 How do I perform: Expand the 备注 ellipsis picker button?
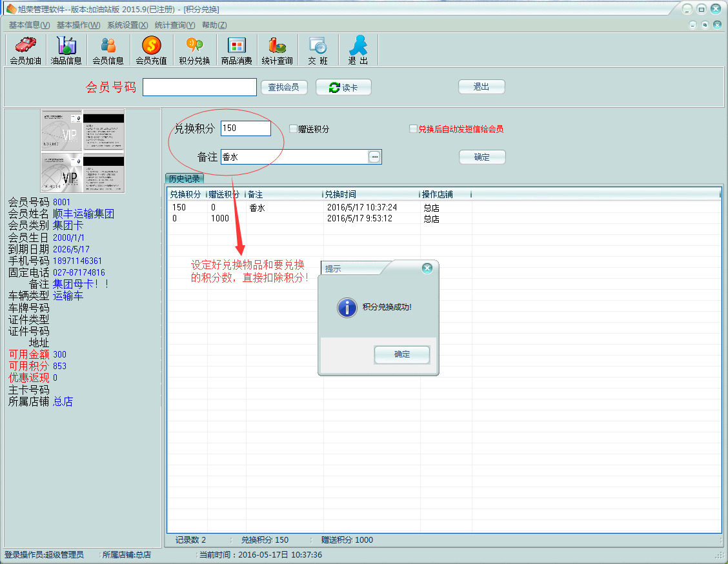374,157
